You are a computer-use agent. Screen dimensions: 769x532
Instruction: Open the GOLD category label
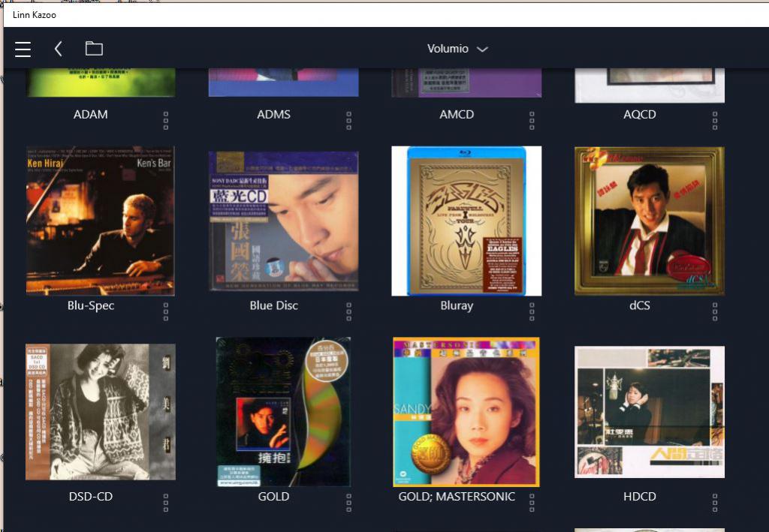(x=273, y=497)
